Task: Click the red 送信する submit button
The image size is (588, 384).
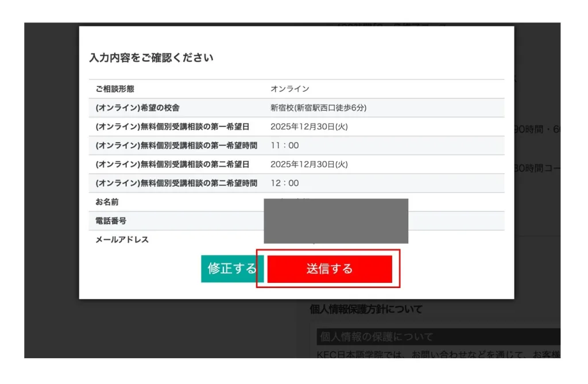Action: [x=329, y=269]
